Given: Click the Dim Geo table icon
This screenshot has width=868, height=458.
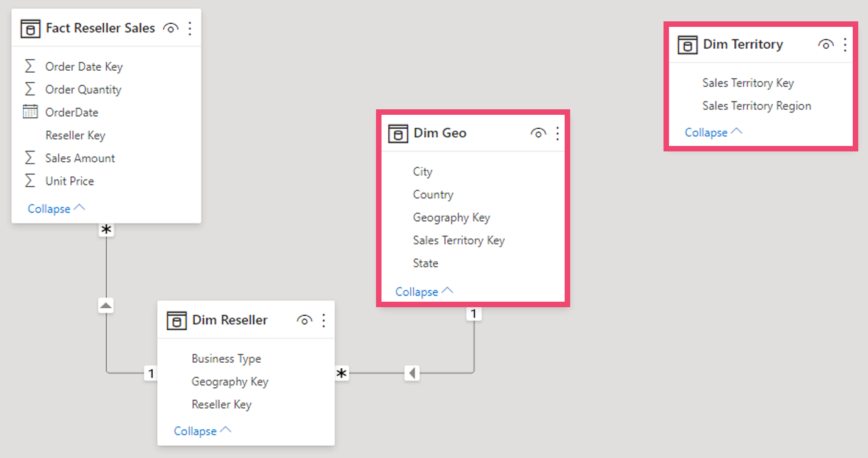Looking at the screenshot, I should coord(399,133).
